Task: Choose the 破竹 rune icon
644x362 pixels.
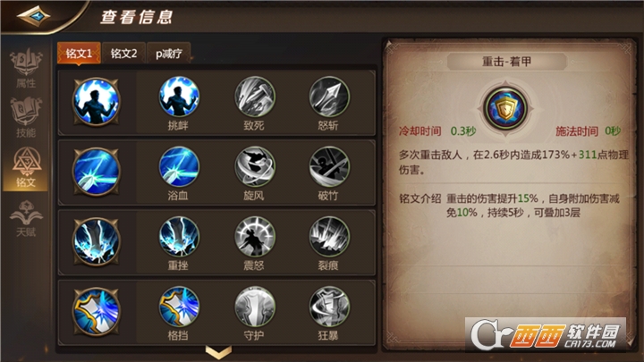Action: [x=329, y=166]
